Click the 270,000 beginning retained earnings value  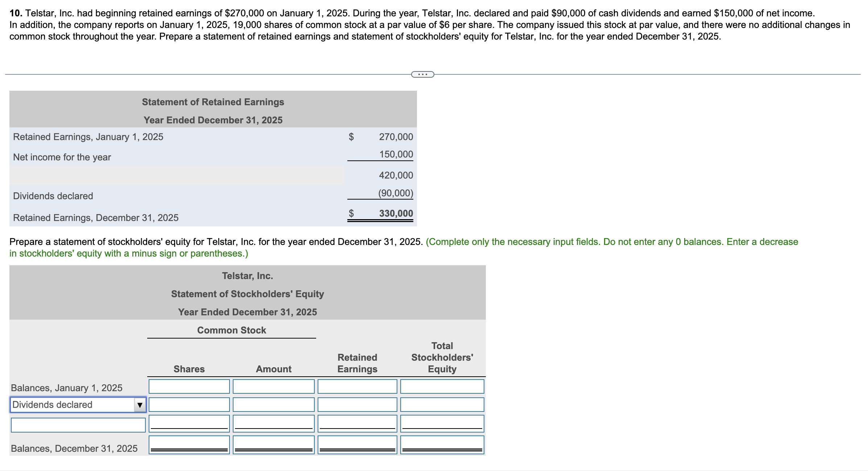tap(396, 137)
